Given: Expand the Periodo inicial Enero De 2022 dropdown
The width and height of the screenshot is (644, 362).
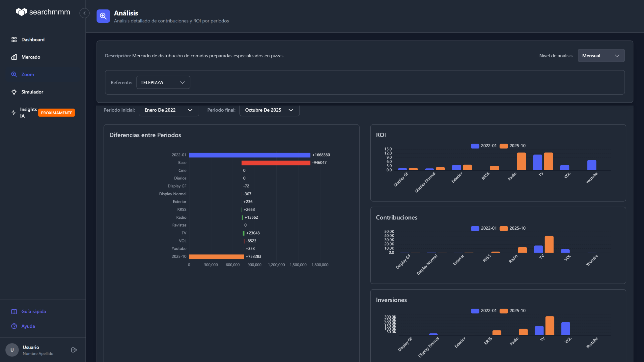Looking at the screenshot, I should point(169,110).
